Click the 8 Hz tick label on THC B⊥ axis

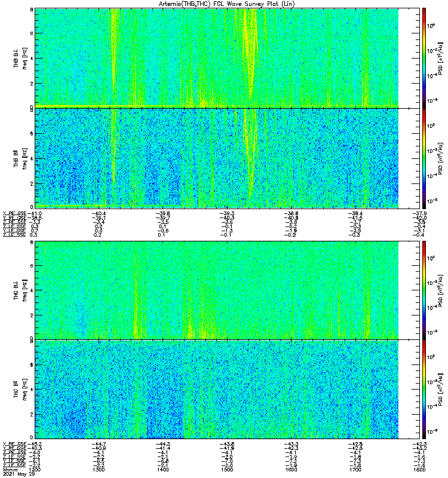pyautogui.click(x=32, y=243)
